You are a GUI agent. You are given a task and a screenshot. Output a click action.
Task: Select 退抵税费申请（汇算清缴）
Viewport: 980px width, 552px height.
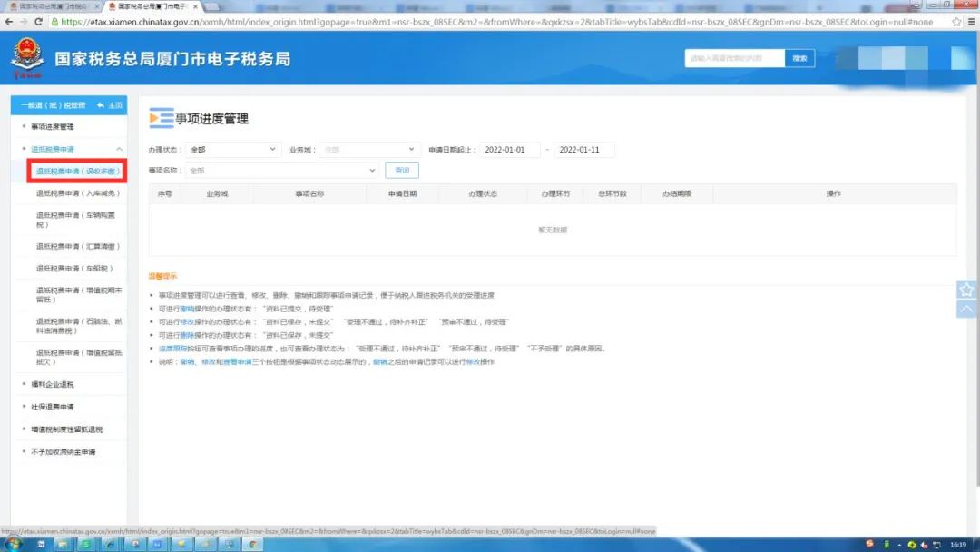pos(77,246)
